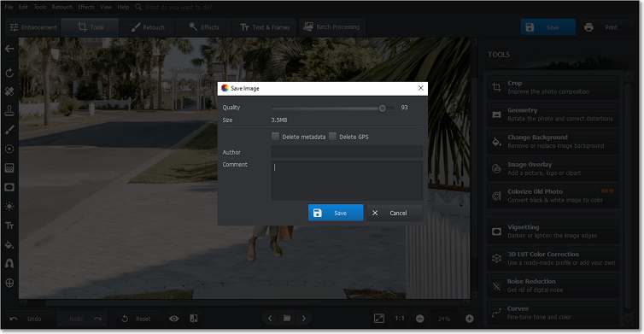This screenshot has height=334, width=644.
Task: Select the gradient filter tool icon
Action: point(9,168)
